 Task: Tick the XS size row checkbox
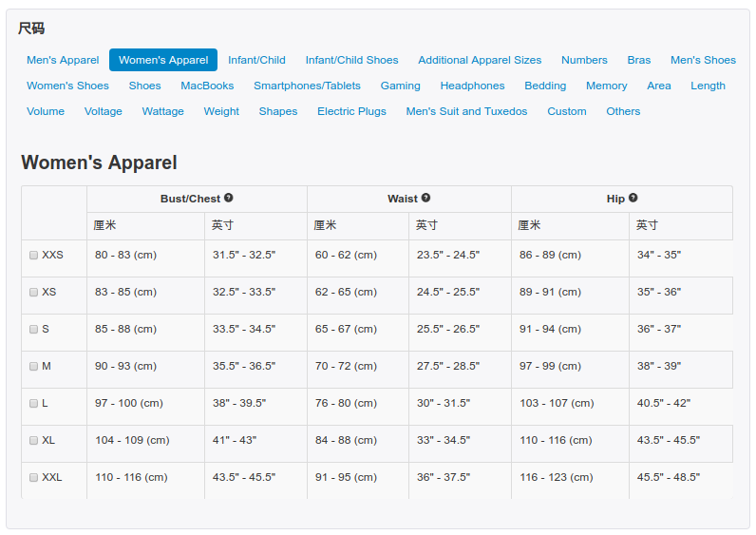[x=34, y=293]
